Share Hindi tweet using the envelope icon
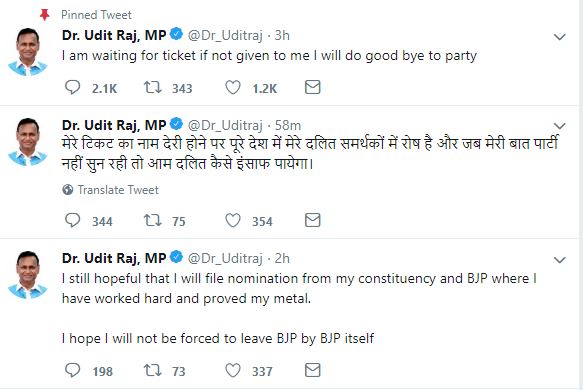 pyautogui.click(x=313, y=220)
